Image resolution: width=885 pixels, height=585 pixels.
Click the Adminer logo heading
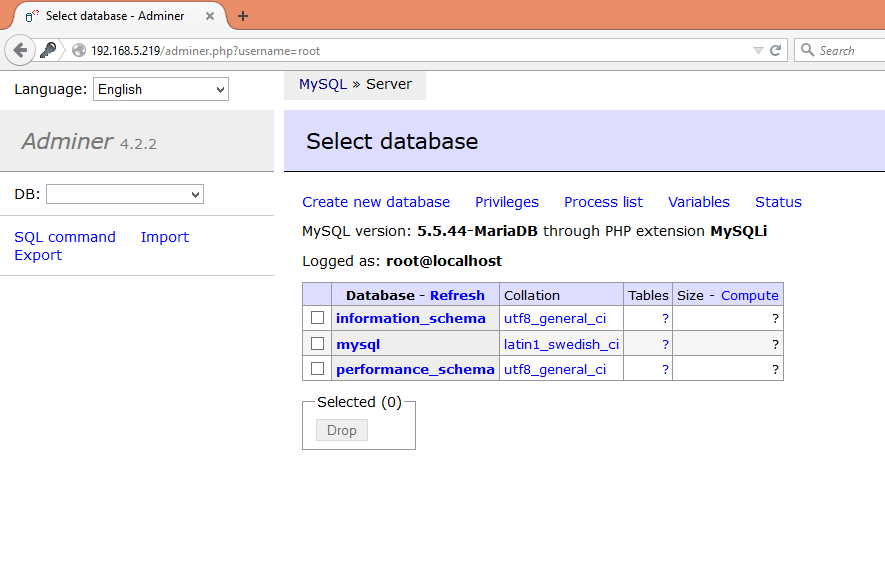68,141
